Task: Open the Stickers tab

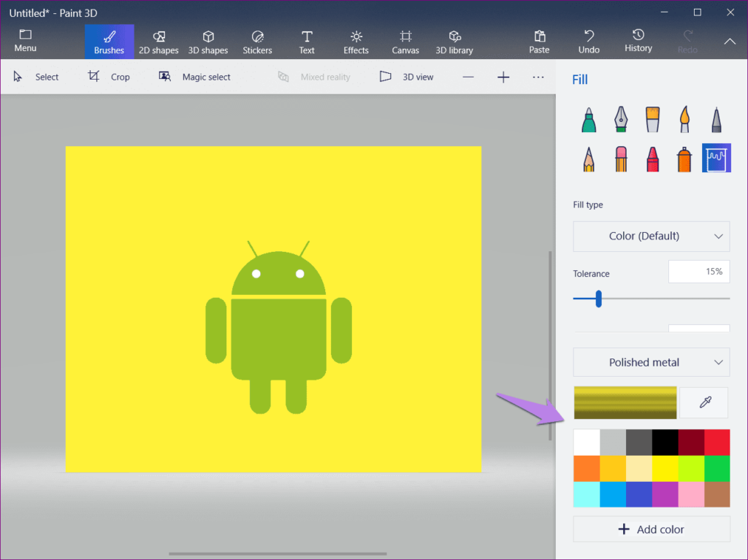Action: click(x=257, y=42)
